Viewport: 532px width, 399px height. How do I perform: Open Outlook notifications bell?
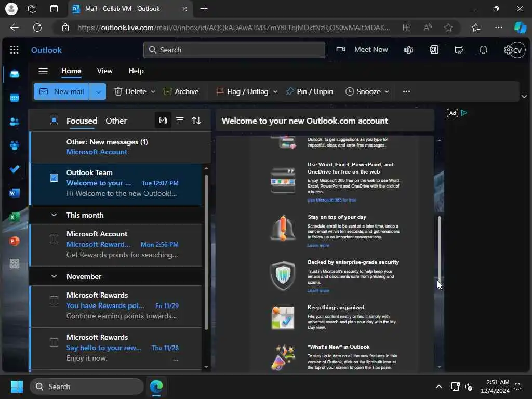(483, 50)
